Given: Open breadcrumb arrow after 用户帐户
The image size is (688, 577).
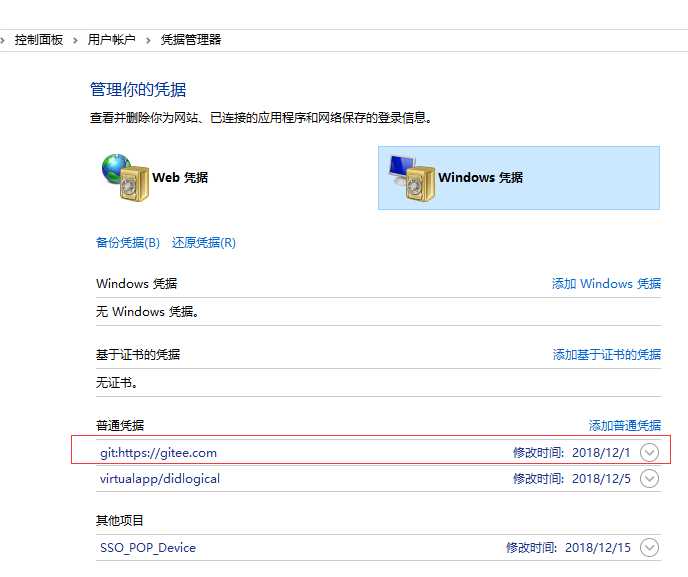Looking at the screenshot, I should (x=148, y=40).
